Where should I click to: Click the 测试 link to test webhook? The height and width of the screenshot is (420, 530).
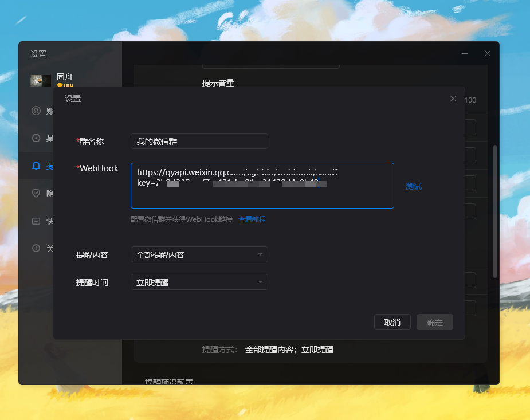pos(413,186)
